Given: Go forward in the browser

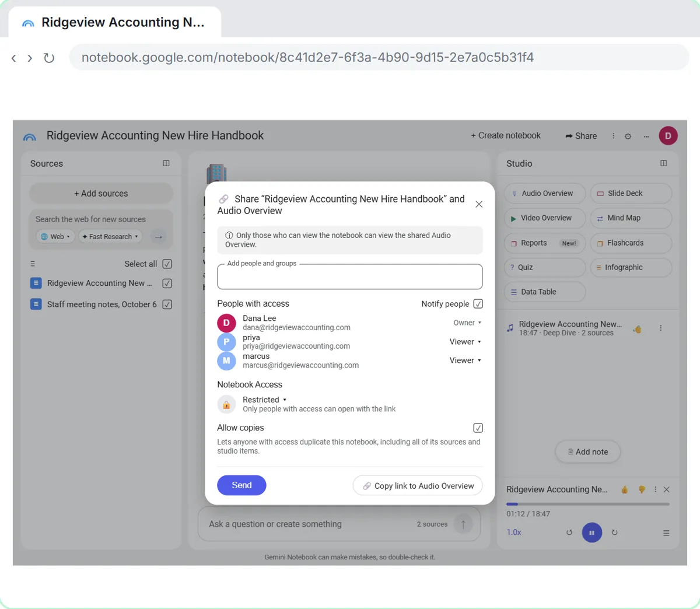Looking at the screenshot, I should point(30,58).
